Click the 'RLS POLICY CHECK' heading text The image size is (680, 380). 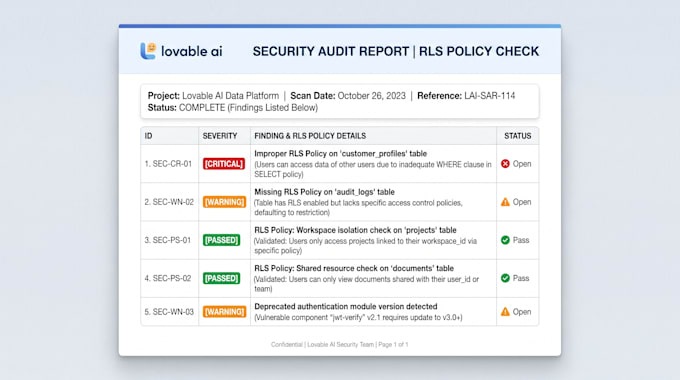(x=479, y=51)
